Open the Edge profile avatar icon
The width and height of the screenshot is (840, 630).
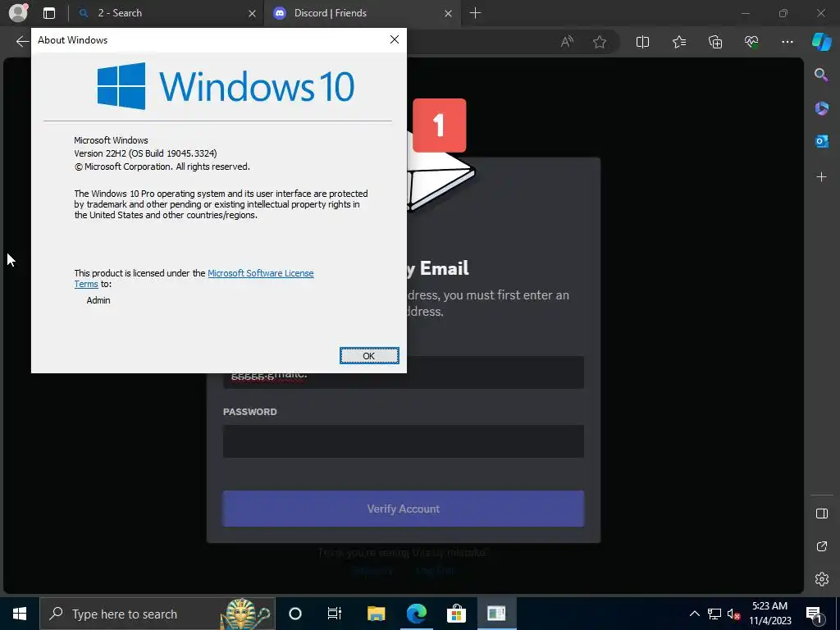pyautogui.click(x=18, y=12)
